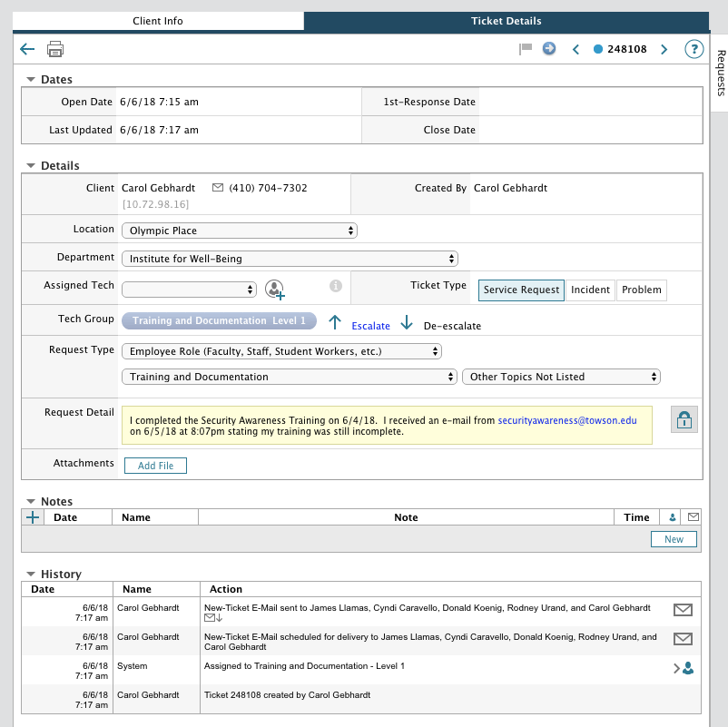This screenshot has width=728, height=727.
Task: Go to previous ticket with left chevron
Action: point(576,49)
